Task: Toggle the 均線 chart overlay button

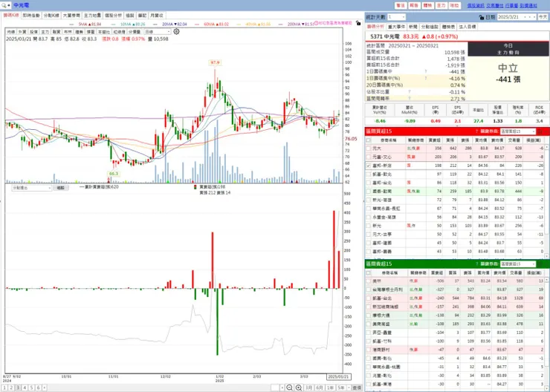Action: click(x=11, y=32)
